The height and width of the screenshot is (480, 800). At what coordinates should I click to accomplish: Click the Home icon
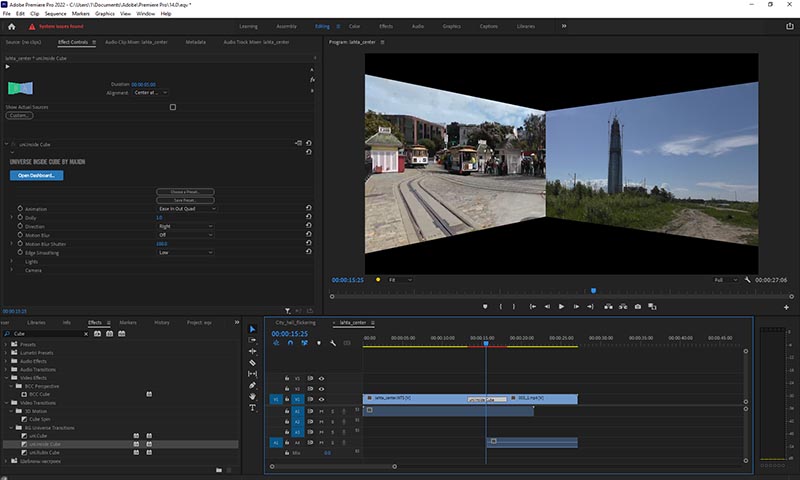tap(12, 27)
